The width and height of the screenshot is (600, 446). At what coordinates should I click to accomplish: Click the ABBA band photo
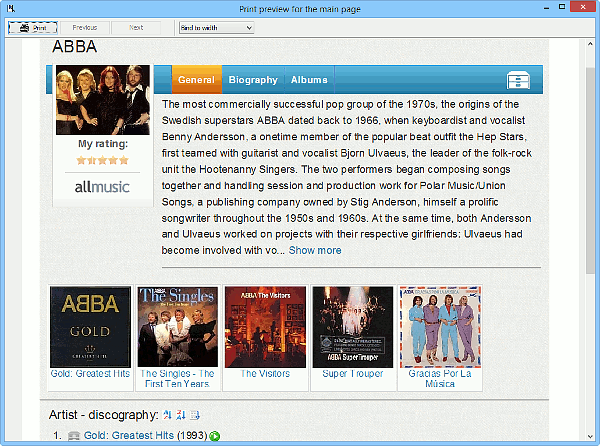pyautogui.click(x=103, y=100)
